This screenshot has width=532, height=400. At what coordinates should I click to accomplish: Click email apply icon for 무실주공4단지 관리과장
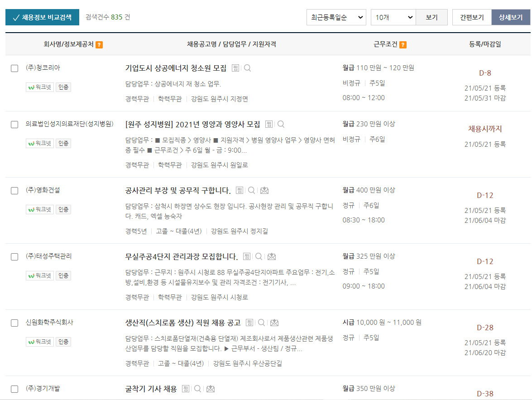pos(271,256)
